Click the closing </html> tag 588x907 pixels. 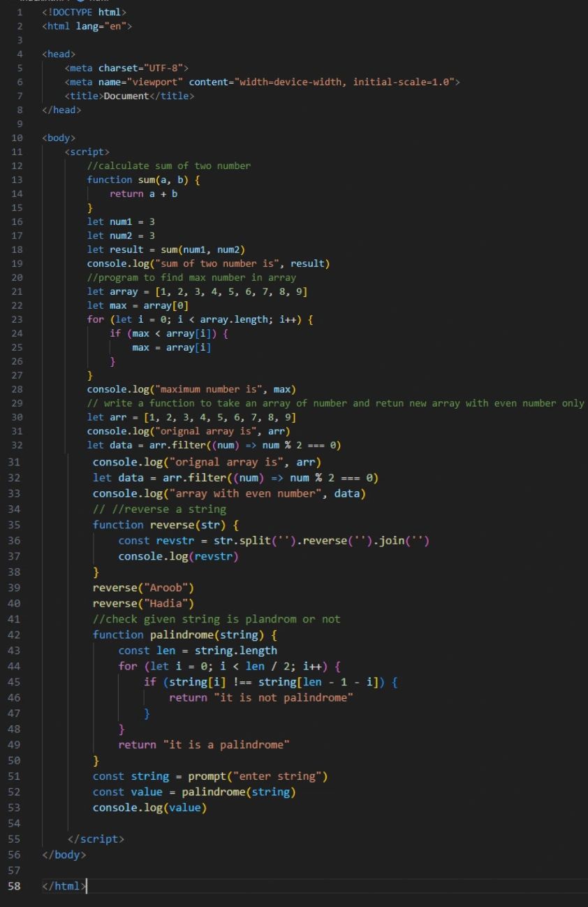[63, 886]
